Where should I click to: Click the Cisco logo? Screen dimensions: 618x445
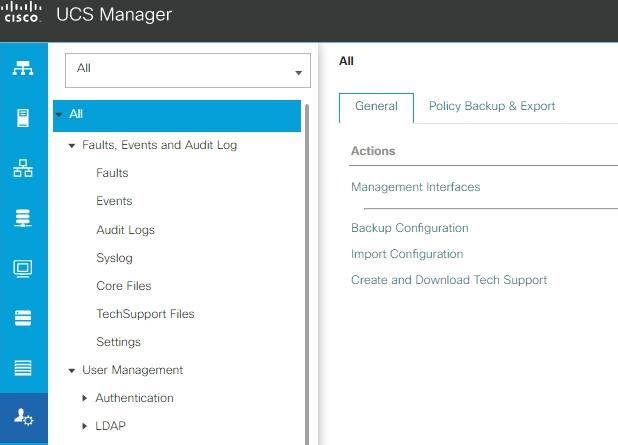coord(22,13)
